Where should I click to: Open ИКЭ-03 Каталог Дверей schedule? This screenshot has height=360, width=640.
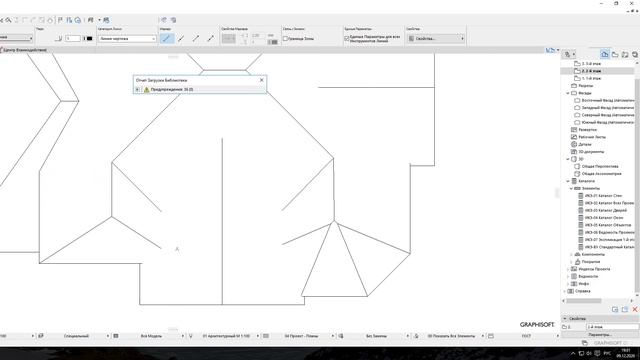[606, 211]
